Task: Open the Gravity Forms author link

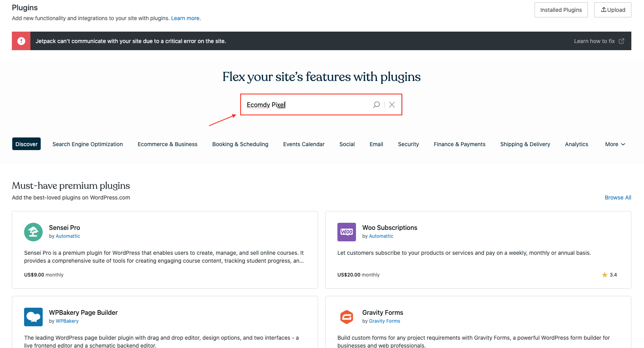Action: pyautogui.click(x=384, y=321)
